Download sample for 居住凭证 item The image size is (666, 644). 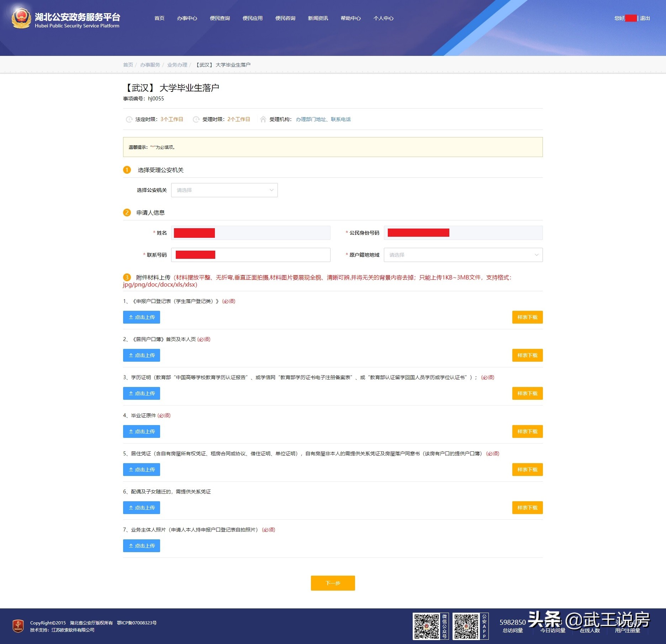coord(528,470)
